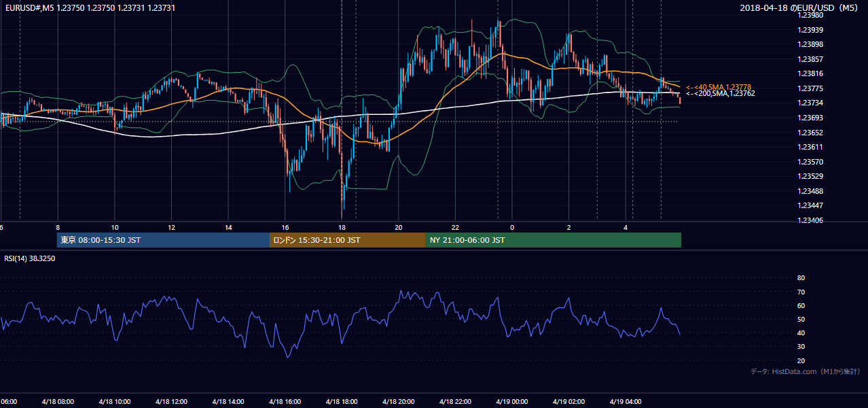The height and width of the screenshot is (408, 868).
Task: Click the 4/18 14:00 bottom time label
Action: 228,402
